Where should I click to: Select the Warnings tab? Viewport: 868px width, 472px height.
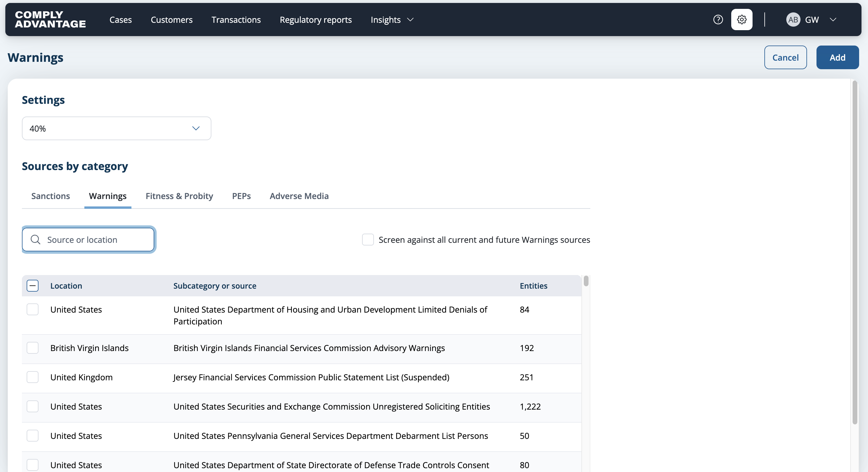(x=108, y=196)
